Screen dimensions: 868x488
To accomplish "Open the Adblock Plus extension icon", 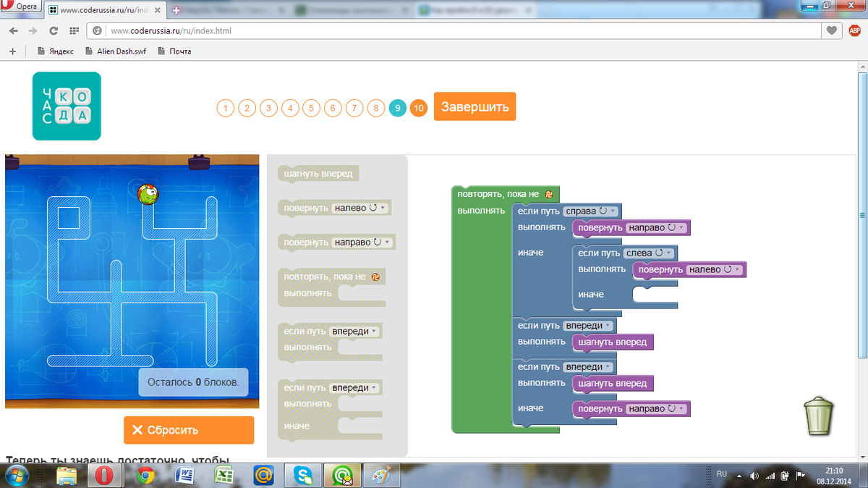I will [855, 31].
